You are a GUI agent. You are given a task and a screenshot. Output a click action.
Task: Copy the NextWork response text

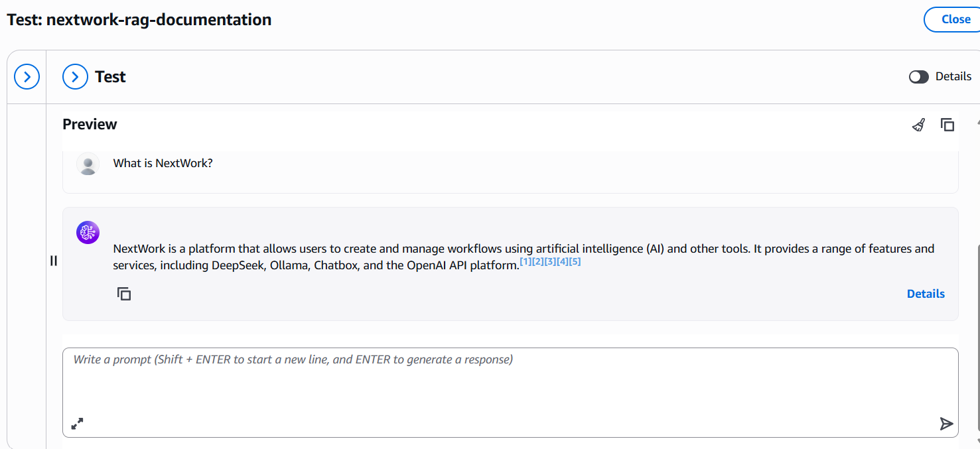pos(124,294)
